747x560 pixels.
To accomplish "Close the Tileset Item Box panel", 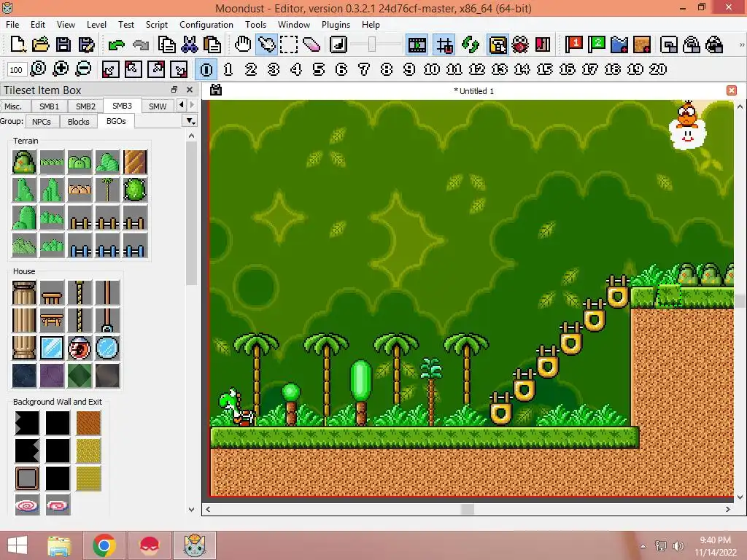I will pyautogui.click(x=190, y=90).
